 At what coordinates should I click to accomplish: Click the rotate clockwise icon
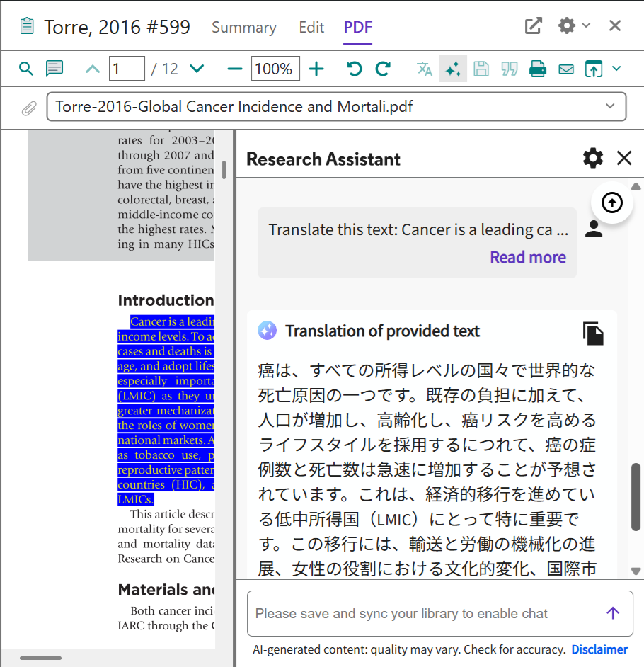tap(383, 69)
